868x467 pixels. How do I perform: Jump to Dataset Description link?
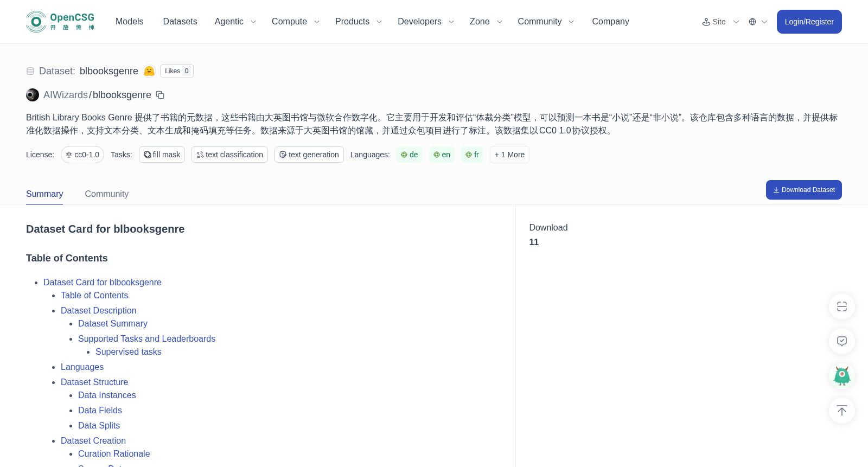pos(99,310)
